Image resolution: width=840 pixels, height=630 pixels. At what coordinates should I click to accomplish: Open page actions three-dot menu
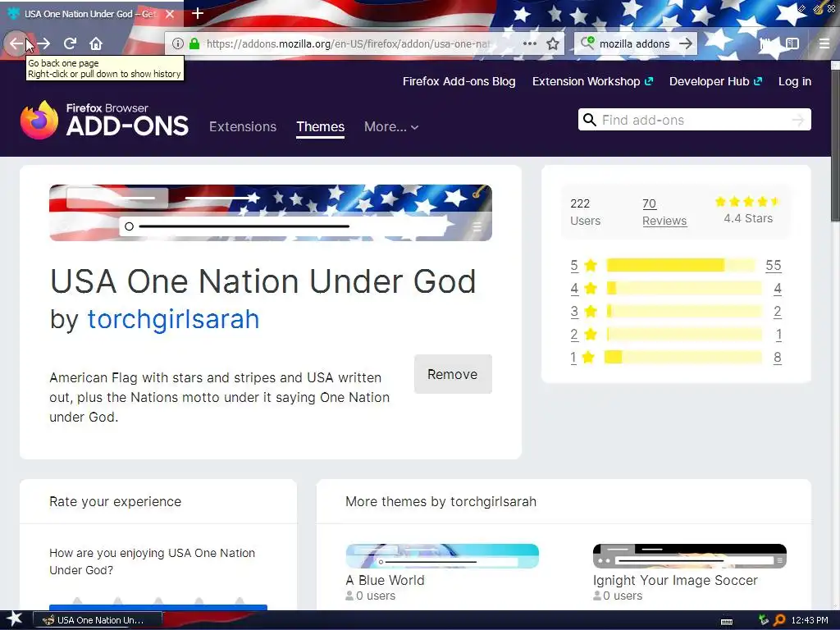(529, 43)
